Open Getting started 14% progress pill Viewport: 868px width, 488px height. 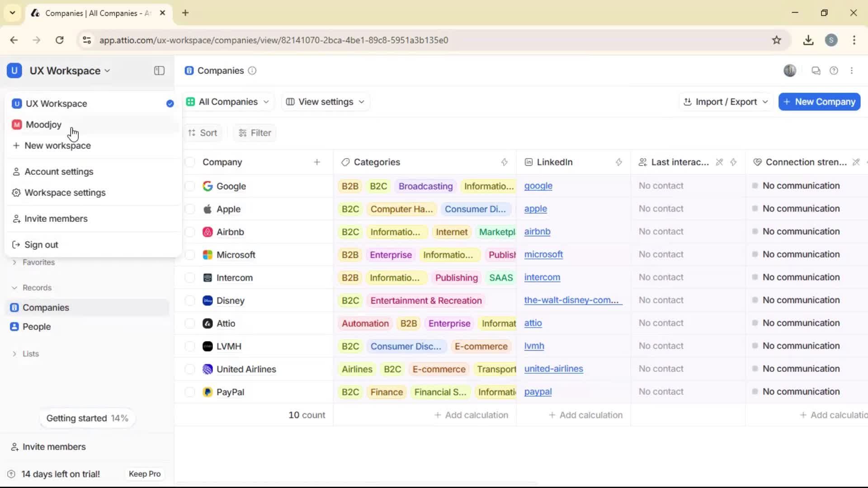pos(87,418)
